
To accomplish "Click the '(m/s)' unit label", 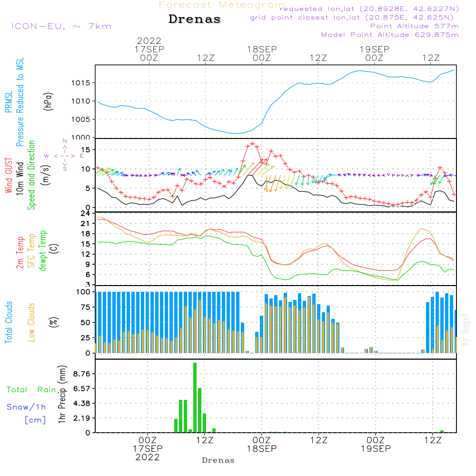I will pos(45,175).
